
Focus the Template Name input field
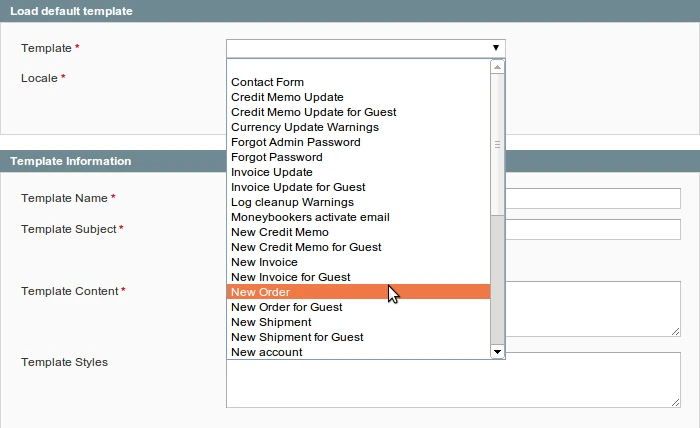coord(593,198)
